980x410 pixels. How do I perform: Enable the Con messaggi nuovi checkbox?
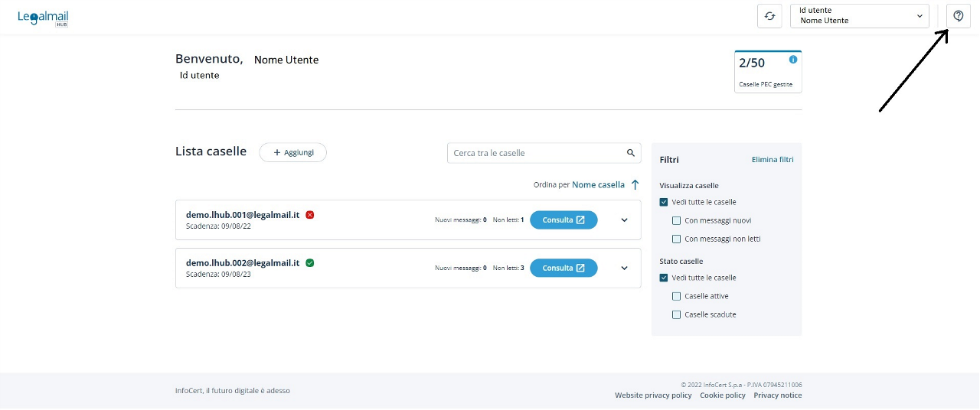pyautogui.click(x=676, y=220)
